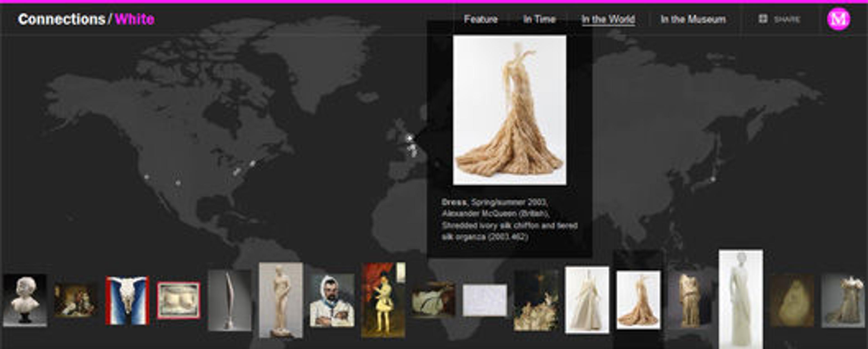Go to the In the Museum tab

point(693,19)
